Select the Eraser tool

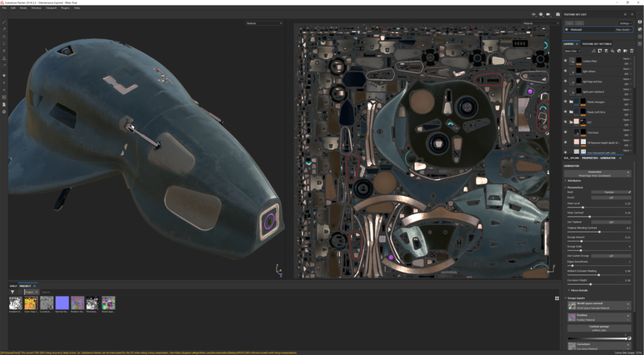click(x=4, y=29)
